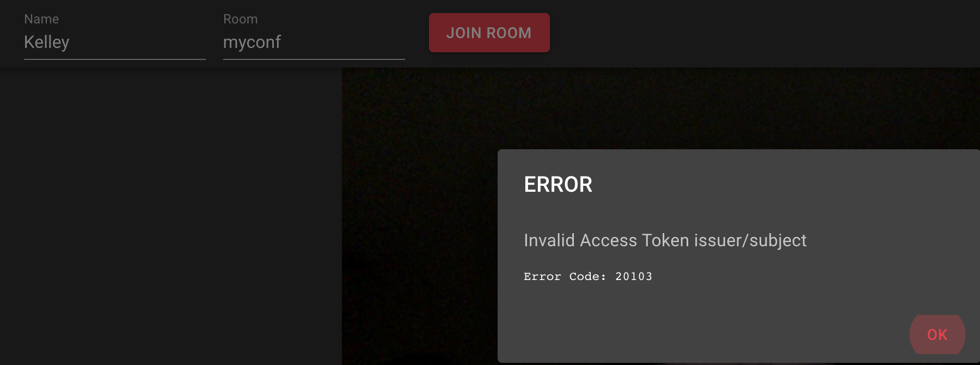Viewport: 980px width, 365px height.
Task: Click the underline beneath the Name field
Action: 114,59
